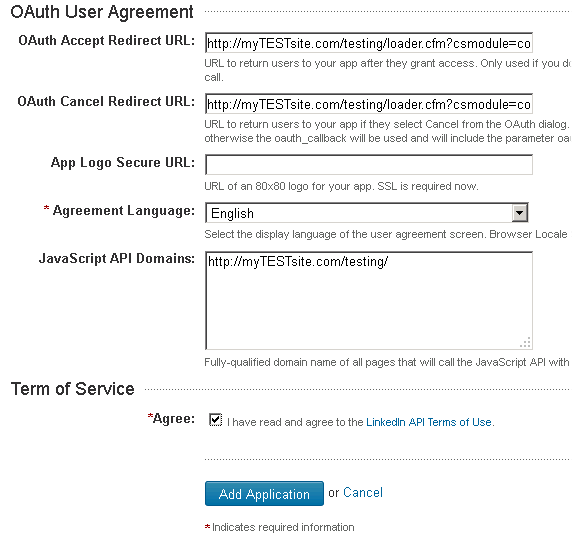Cancel adding the application
Viewport: 572px width, 537px height.
click(x=363, y=492)
